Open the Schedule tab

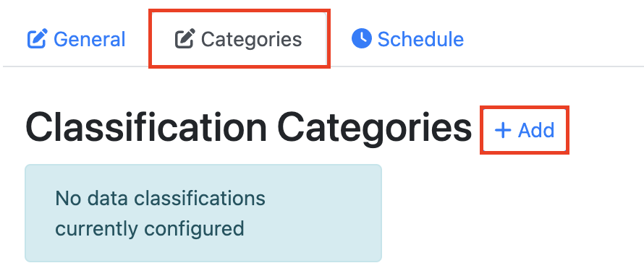click(x=407, y=39)
